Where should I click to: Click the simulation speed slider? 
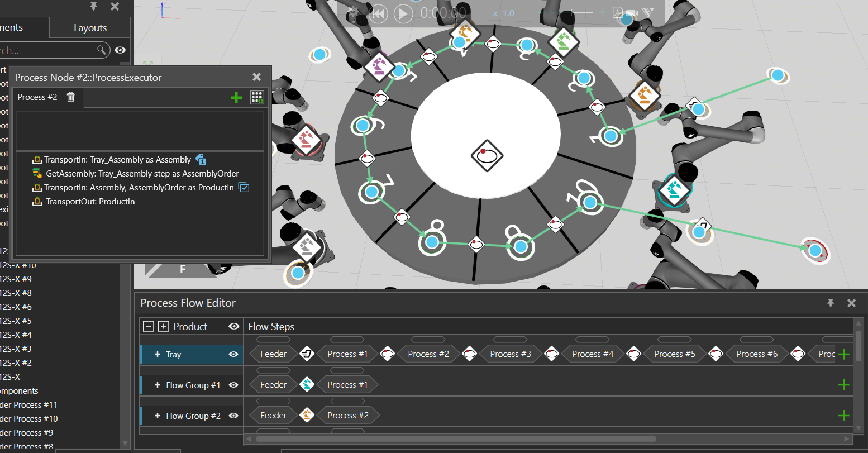[583, 12]
